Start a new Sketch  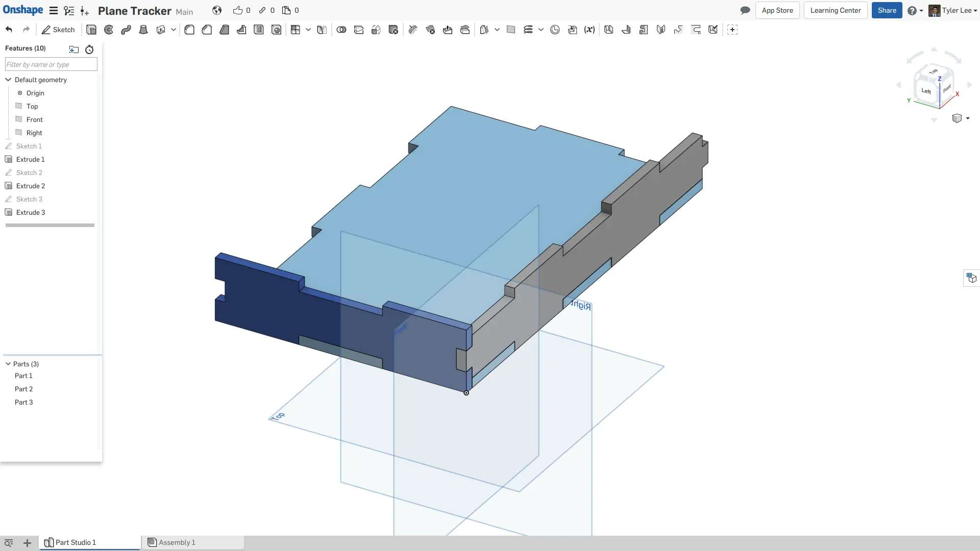point(58,30)
